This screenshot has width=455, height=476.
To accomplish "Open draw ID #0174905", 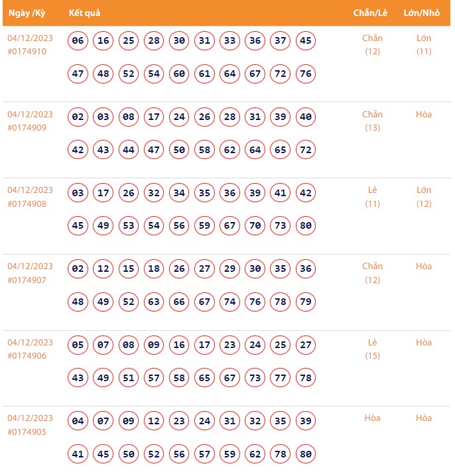I will click(x=27, y=432).
